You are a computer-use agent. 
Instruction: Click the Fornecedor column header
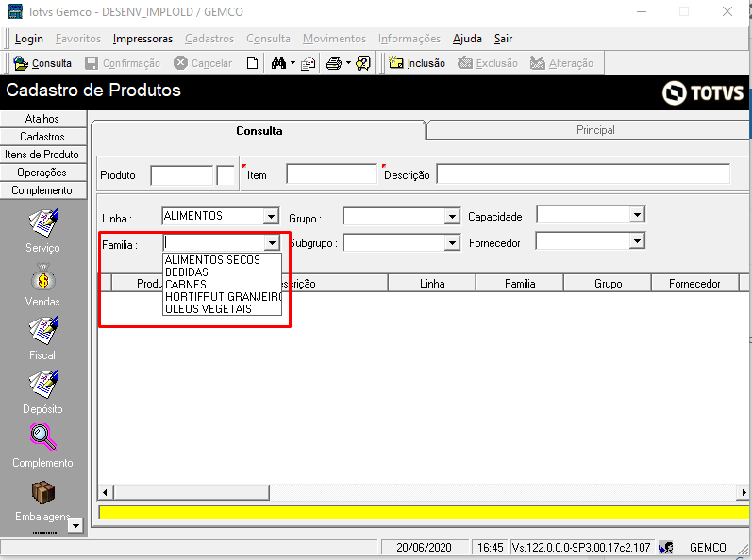694,284
